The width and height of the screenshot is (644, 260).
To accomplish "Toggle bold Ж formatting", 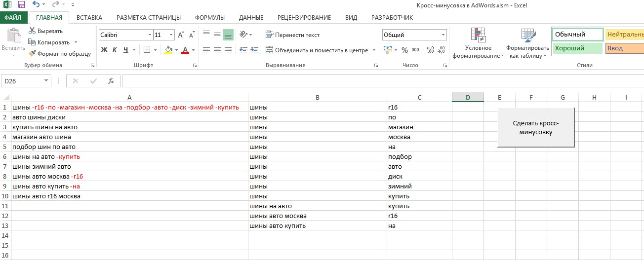I will pyautogui.click(x=104, y=50).
